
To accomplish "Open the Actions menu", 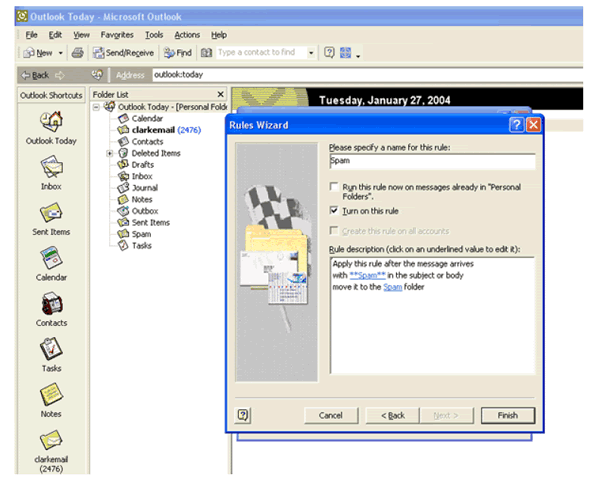I will point(187,35).
